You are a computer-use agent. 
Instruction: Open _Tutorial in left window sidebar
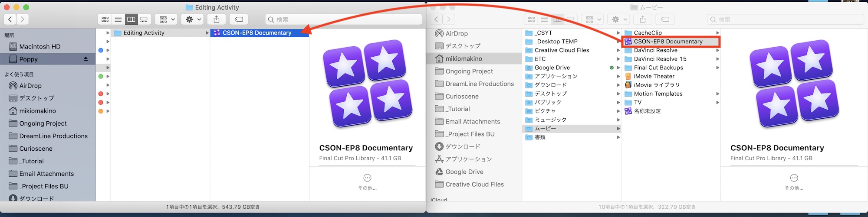coord(32,161)
